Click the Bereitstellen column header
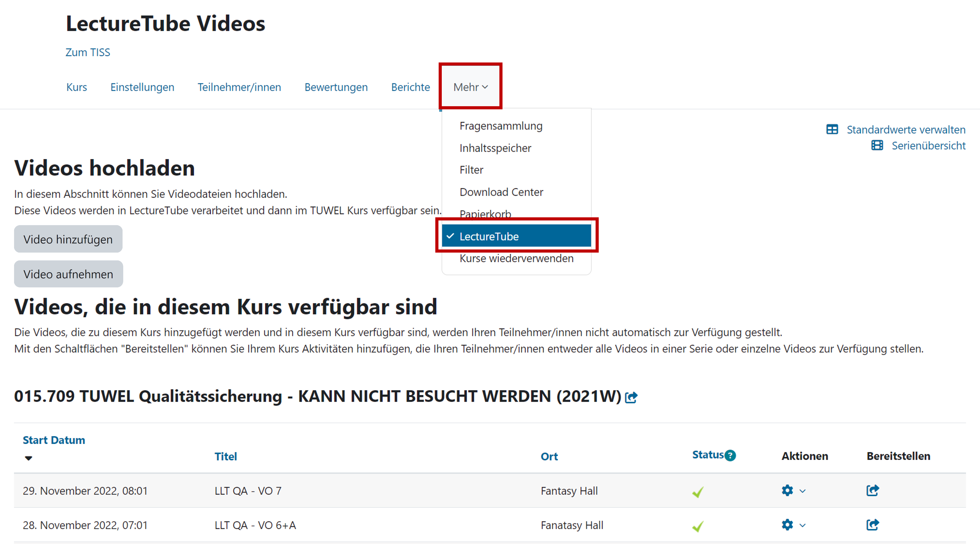Image resolution: width=980 pixels, height=544 pixels. point(898,456)
